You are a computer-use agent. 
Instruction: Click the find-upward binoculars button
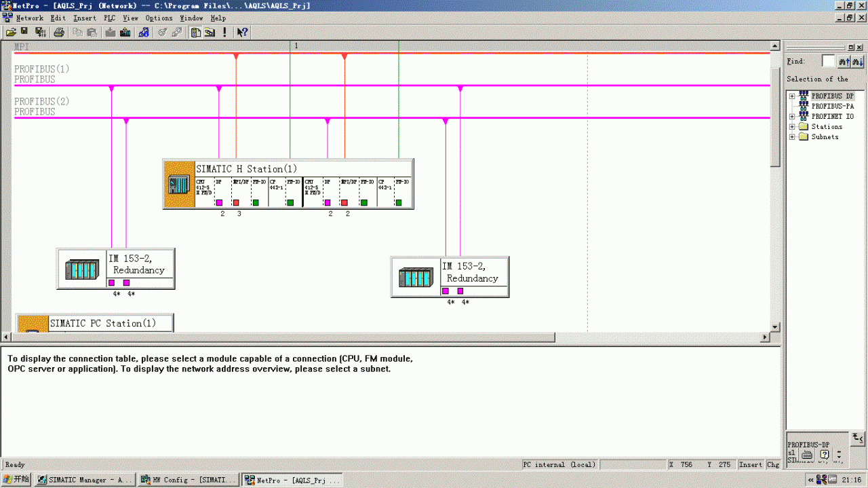pos(844,62)
